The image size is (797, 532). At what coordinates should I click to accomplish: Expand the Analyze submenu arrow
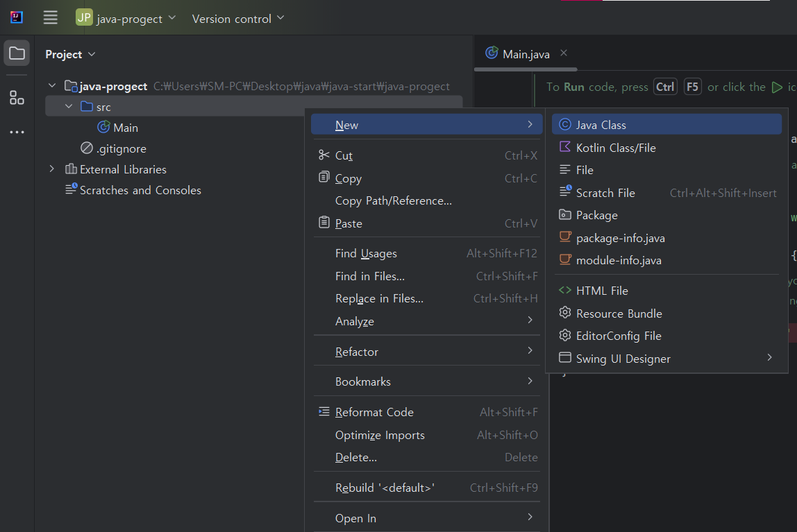click(x=530, y=320)
